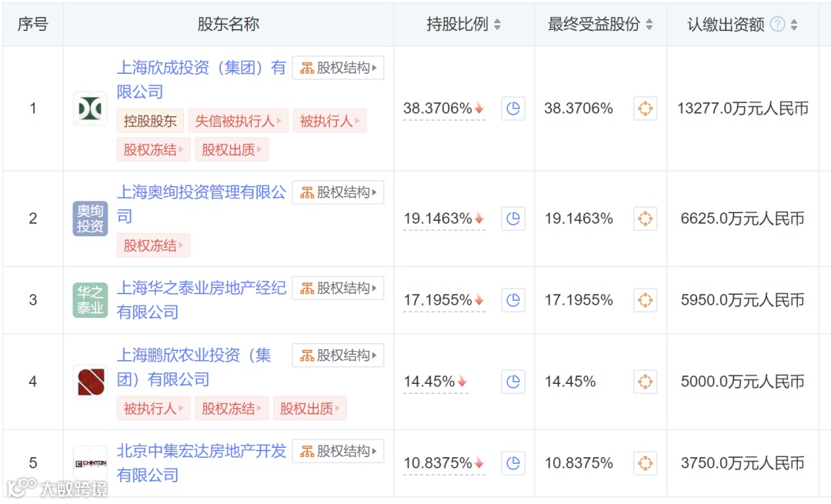Click 10.8375% shareholding ratio value
831x504 pixels.
tap(437, 463)
